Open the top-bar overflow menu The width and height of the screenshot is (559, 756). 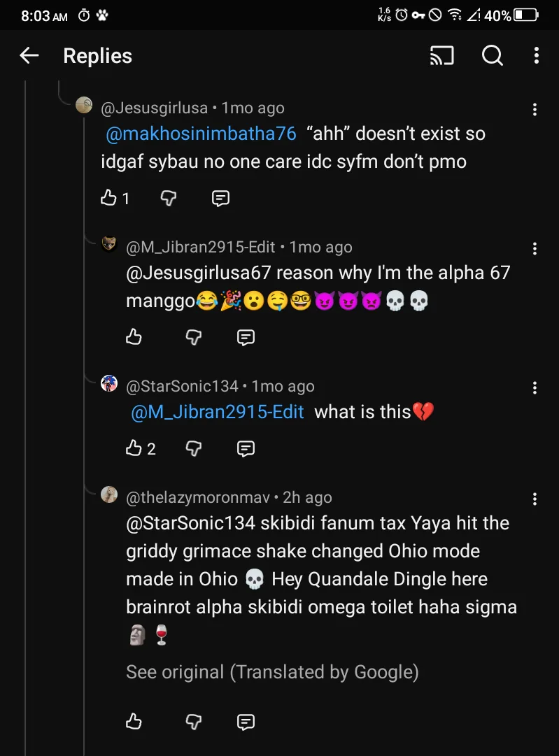537,56
